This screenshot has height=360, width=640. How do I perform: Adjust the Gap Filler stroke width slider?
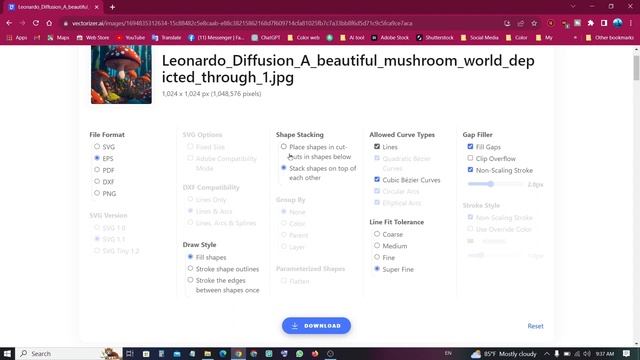(x=495, y=184)
